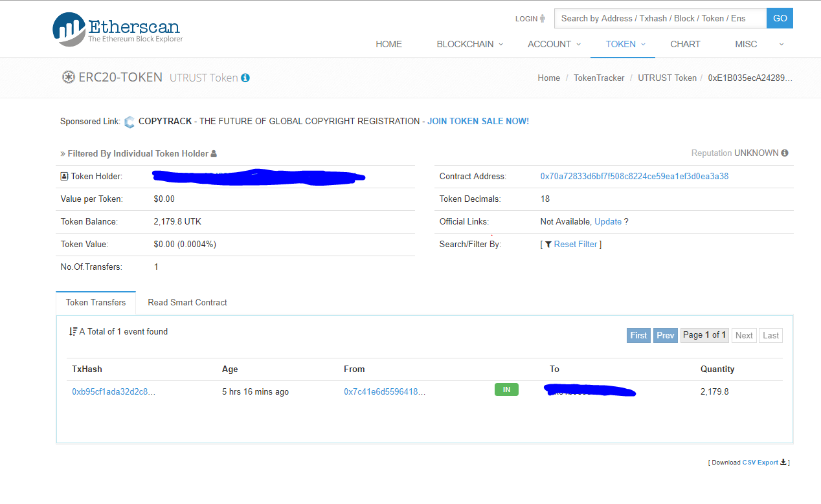
Task: Click the COPYTRACK sponsor logo icon
Action: coord(129,122)
